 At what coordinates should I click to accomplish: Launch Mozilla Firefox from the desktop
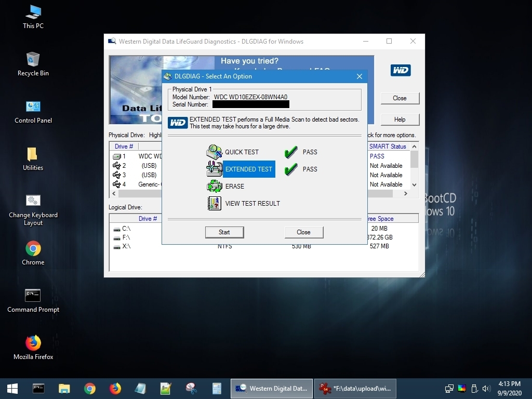coord(33,348)
